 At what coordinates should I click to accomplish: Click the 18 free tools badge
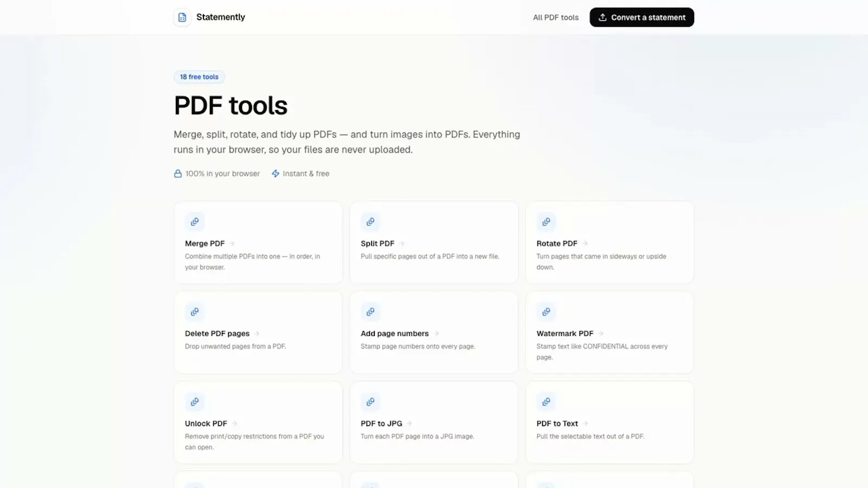pyautogui.click(x=199, y=77)
